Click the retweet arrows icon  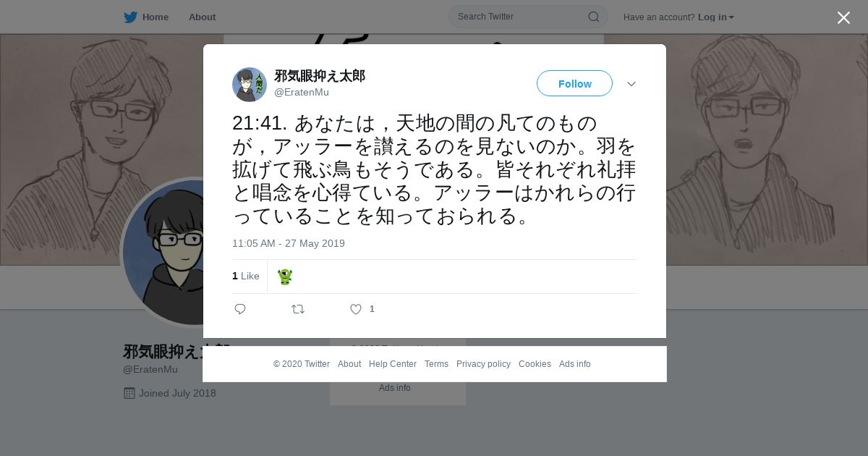(x=298, y=309)
